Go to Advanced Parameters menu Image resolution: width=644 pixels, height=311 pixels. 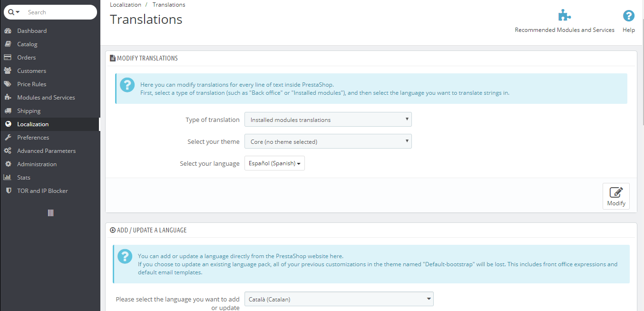click(46, 151)
